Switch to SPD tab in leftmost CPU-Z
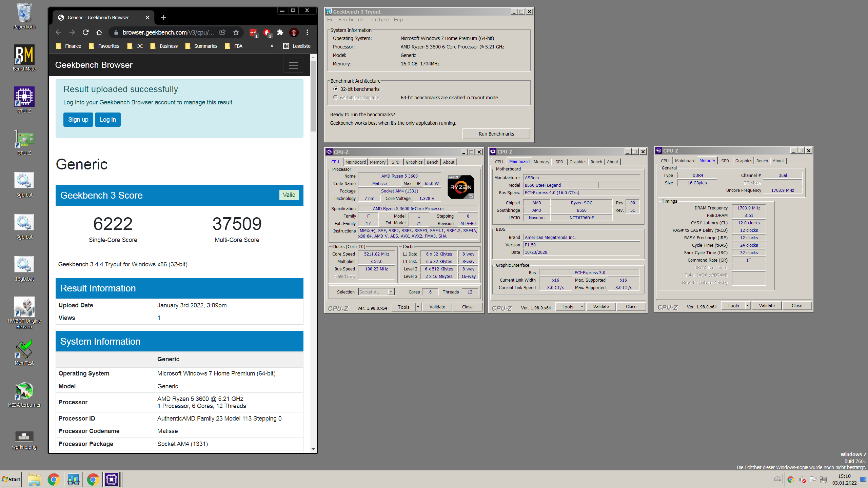This screenshot has width=868, height=488. point(395,162)
